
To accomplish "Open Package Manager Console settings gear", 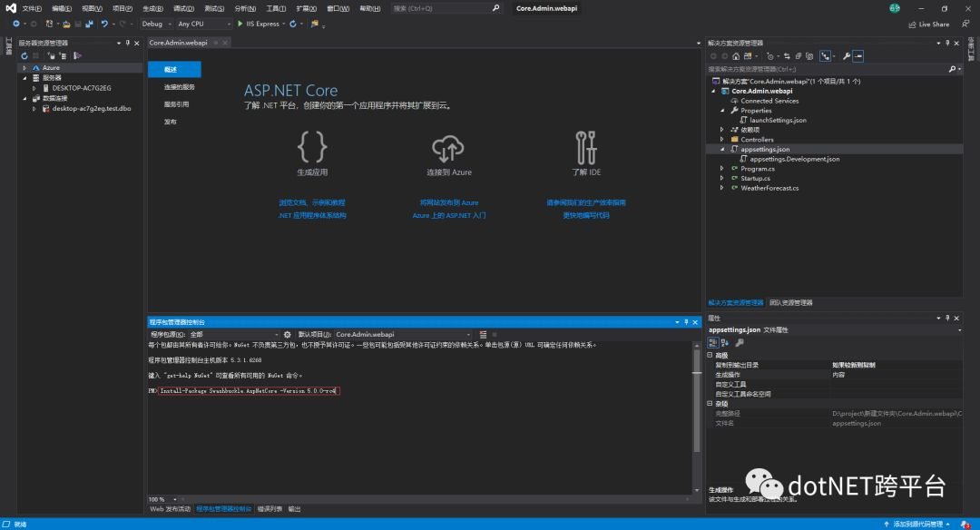I will click(x=288, y=334).
